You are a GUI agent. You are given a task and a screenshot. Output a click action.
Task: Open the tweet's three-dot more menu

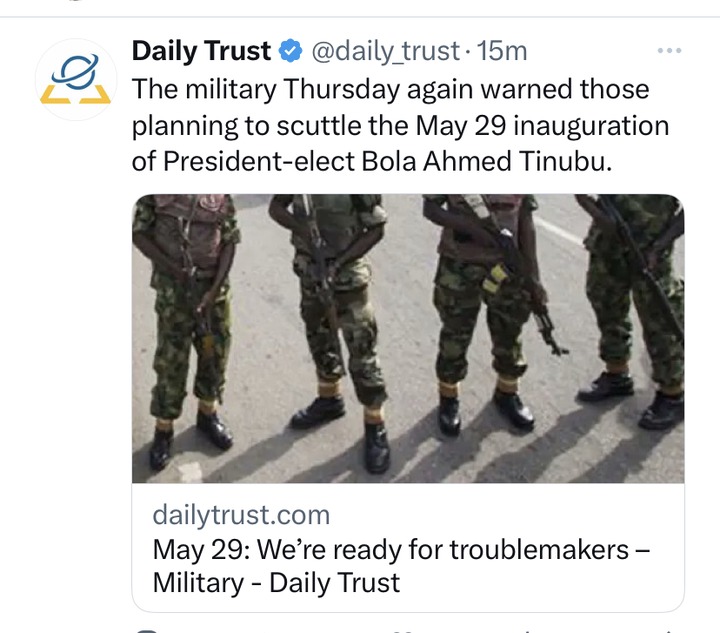(x=667, y=50)
